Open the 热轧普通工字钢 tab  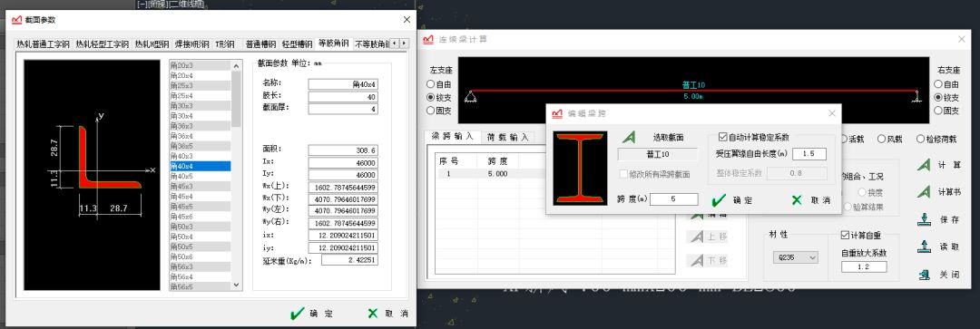(44, 44)
